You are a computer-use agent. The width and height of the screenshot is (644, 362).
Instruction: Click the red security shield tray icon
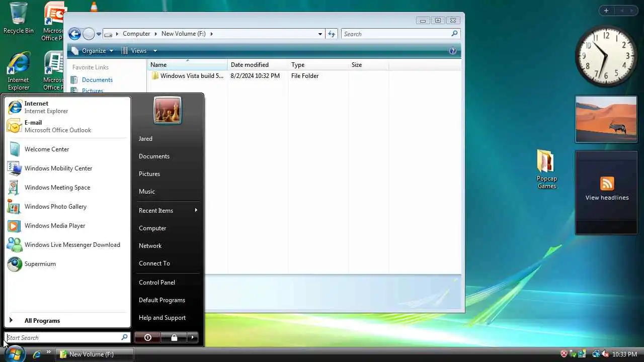tap(564, 354)
